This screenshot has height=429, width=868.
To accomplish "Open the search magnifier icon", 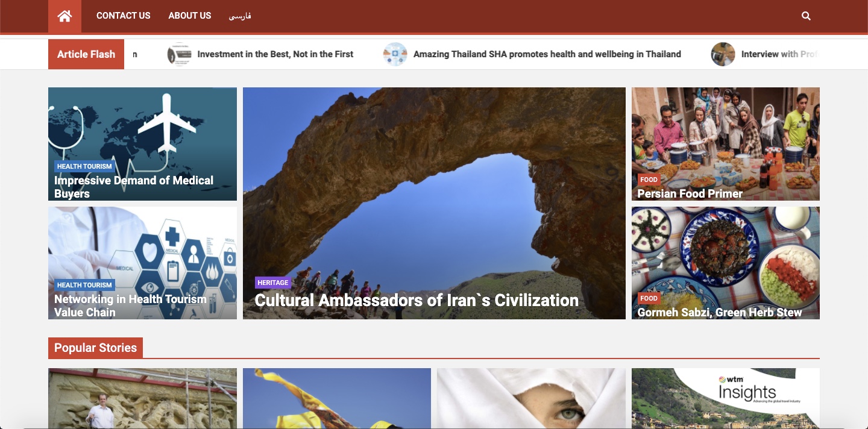I will (x=806, y=16).
